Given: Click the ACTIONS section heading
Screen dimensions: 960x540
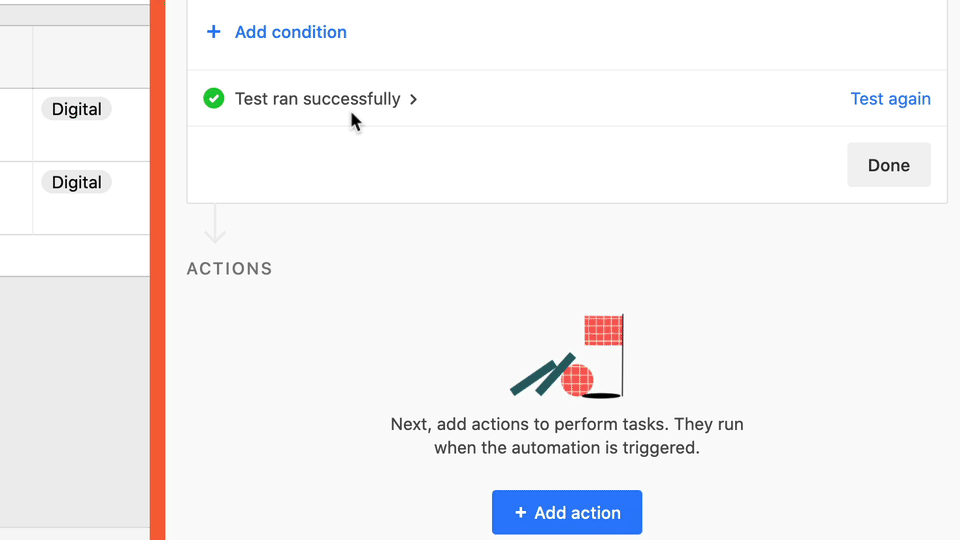Looking at the screenshot, I should point(230,269).
